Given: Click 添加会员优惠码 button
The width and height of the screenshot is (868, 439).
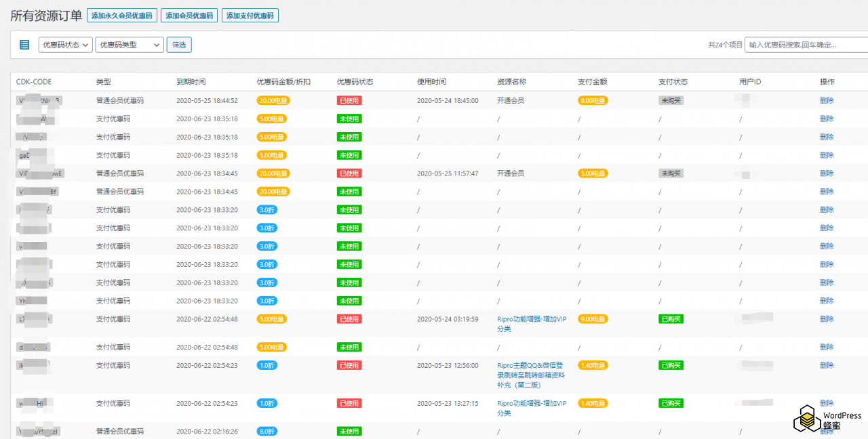Looking at the screenshot, I should (x=189, y=16).
